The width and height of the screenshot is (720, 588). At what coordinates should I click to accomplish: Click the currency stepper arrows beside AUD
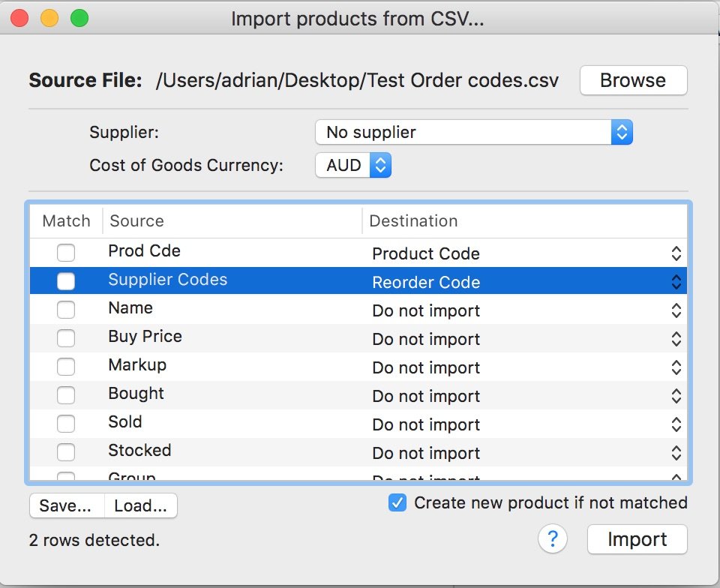click(x=381, y=165)
